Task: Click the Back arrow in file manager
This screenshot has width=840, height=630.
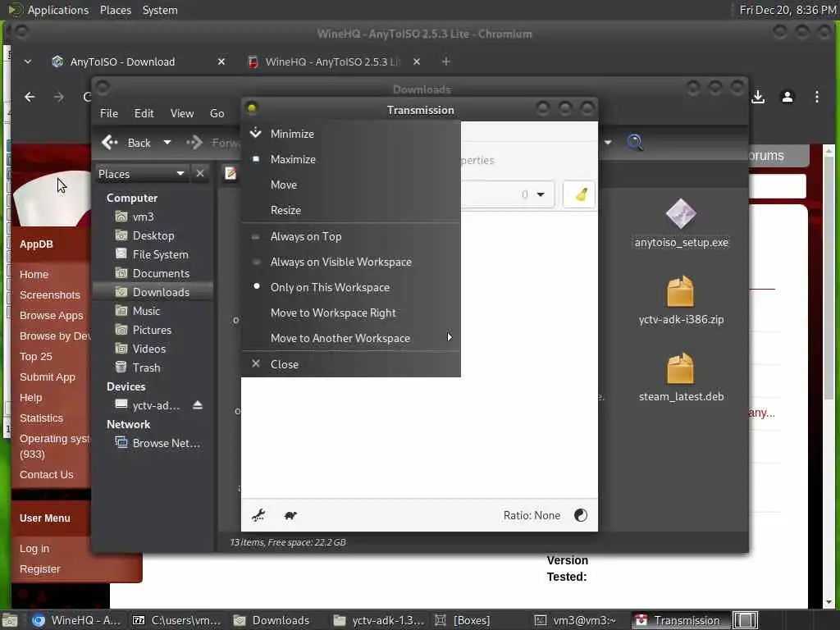Action: 126,143
